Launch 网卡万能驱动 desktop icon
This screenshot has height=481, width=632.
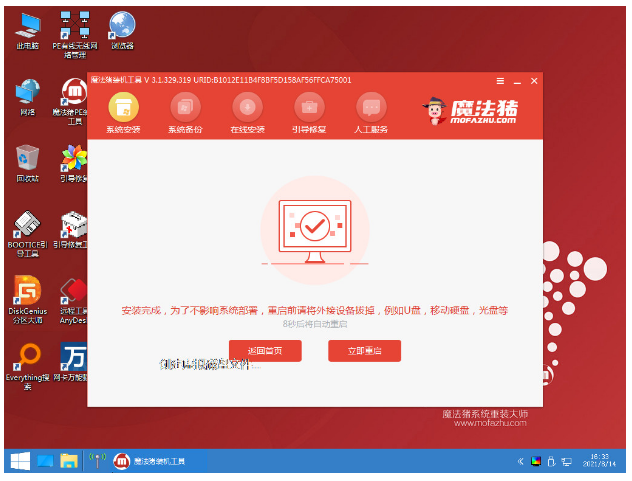click(x=73, y=362)
